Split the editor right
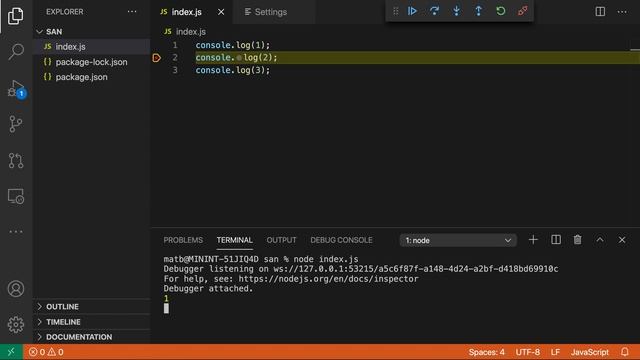 pos(600,12)
